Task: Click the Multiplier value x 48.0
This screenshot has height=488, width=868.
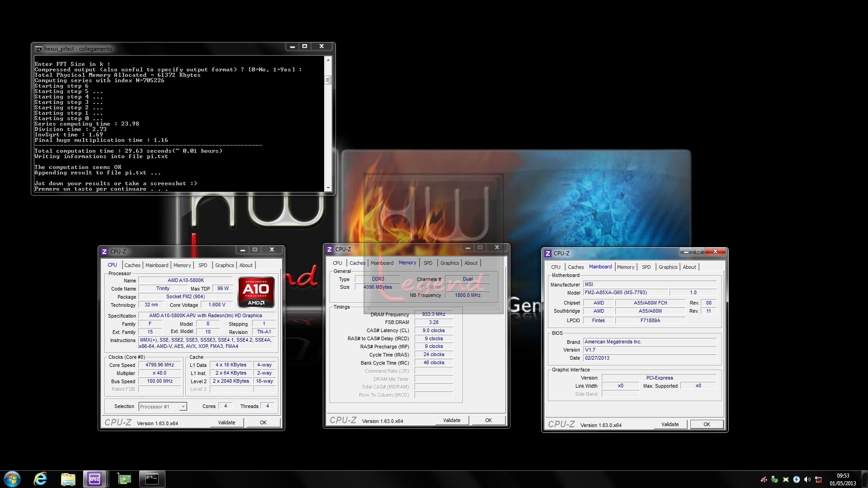Action: coord(160,373)
